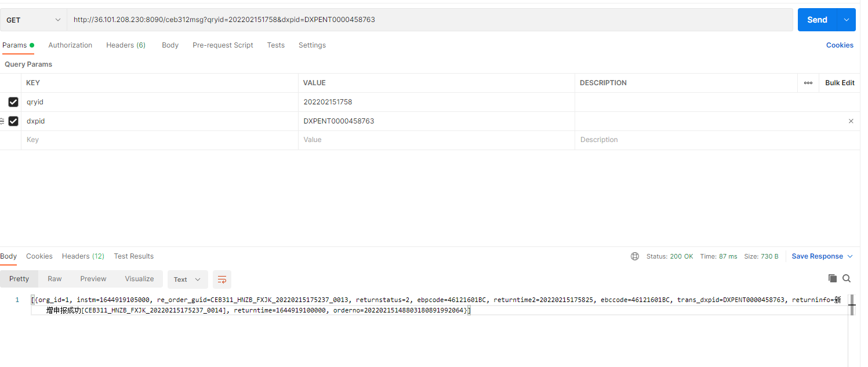Expand the Save Response dropdown

pos(850,256)
